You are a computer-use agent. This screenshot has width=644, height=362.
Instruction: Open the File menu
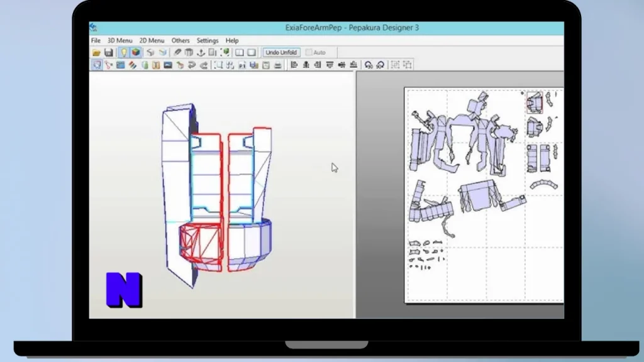point(96,41)
